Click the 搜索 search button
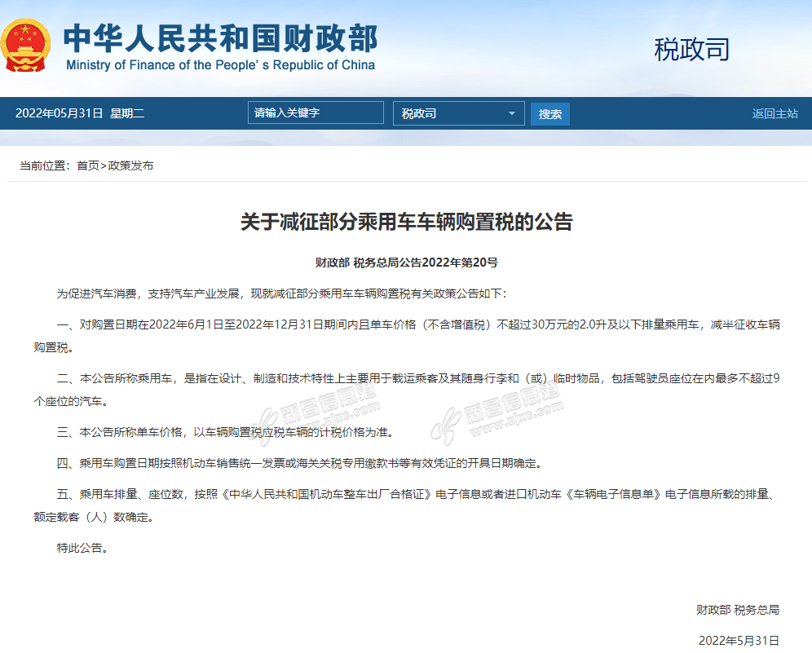Image resolution: width=812 pixels, height=653 pixels. coord(550,114)
